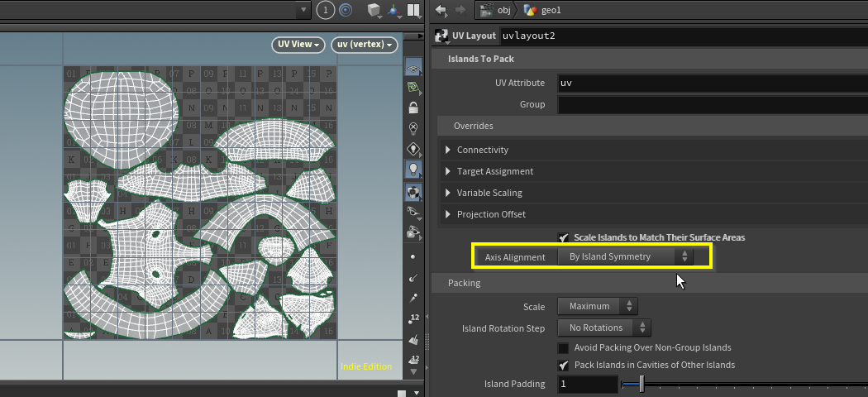Open the Island Rotation Step dropdown
This screenshot has height=397, width=868.
click(x=603, y=328)
